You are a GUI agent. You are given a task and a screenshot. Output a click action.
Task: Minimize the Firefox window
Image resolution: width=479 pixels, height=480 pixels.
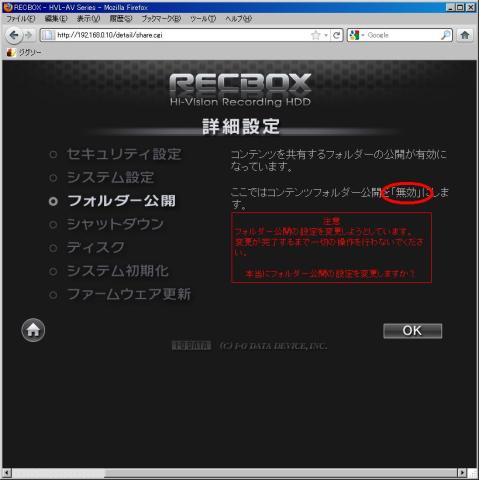tap(450, 7)
